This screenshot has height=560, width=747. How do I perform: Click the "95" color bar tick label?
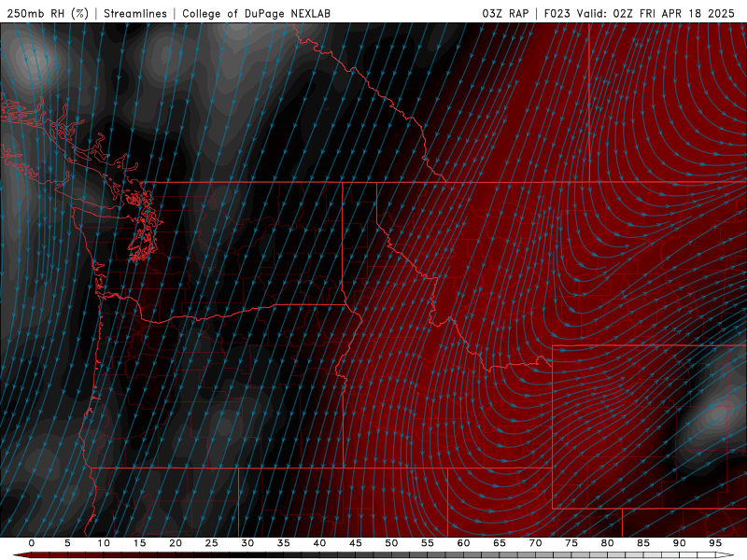[x=715, y=543]
